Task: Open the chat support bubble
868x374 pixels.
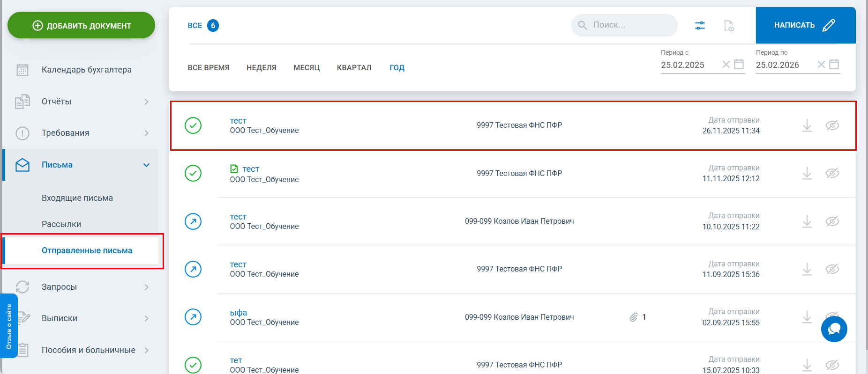Action: pos(834,329)
